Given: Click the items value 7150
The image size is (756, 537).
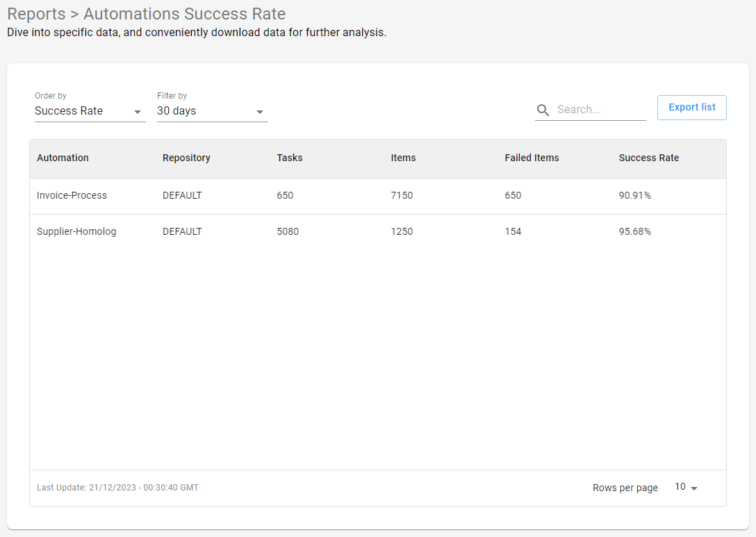Looking at the screenshot, I should (402, 195).
